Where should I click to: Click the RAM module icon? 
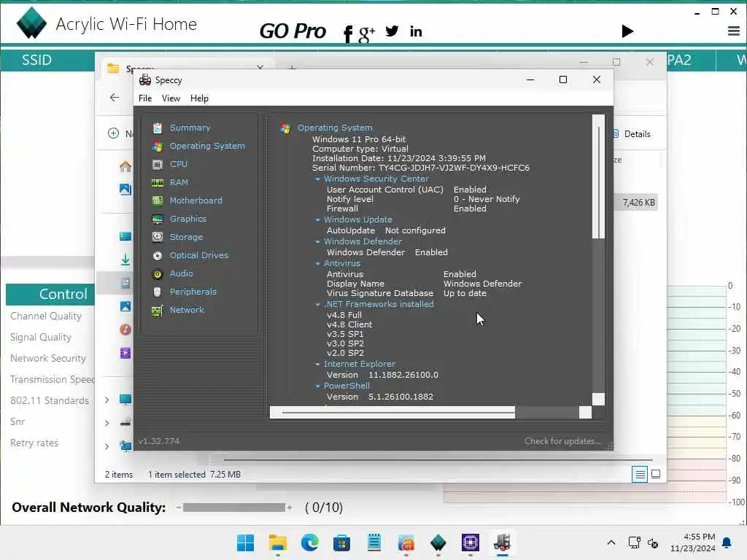[158, 182]
